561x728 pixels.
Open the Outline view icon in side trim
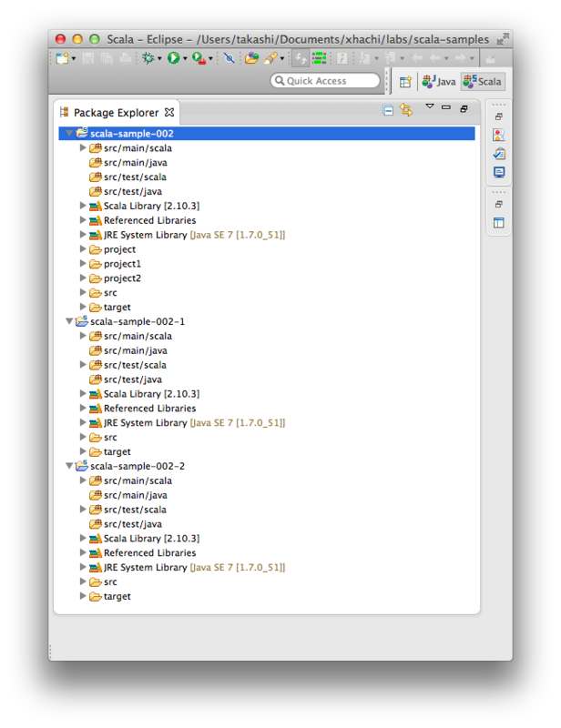(499, 223)
